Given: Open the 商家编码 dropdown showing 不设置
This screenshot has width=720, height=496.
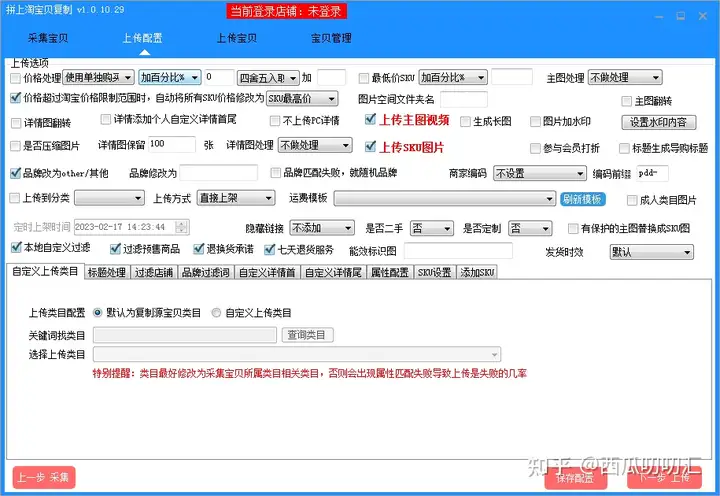Looking at the screenshot, I should click(x=540, y=173).
